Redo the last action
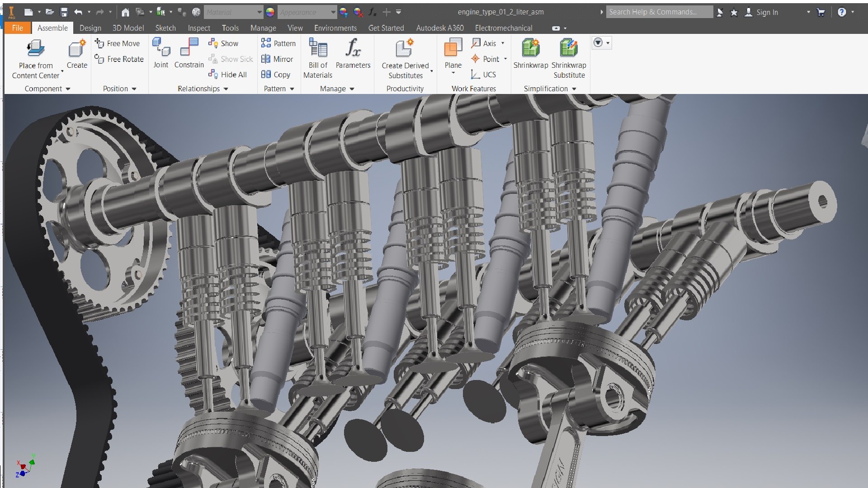Viewport: 868px width, 488px height. click(x=100, y=12)
